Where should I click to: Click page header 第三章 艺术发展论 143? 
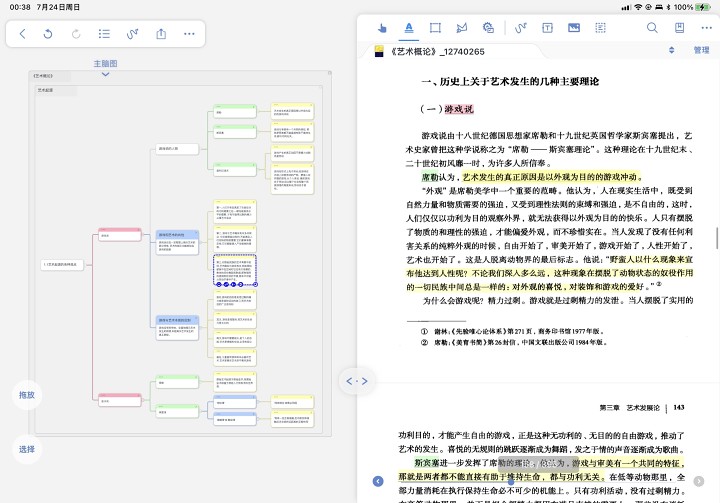[x=642, y=407]
